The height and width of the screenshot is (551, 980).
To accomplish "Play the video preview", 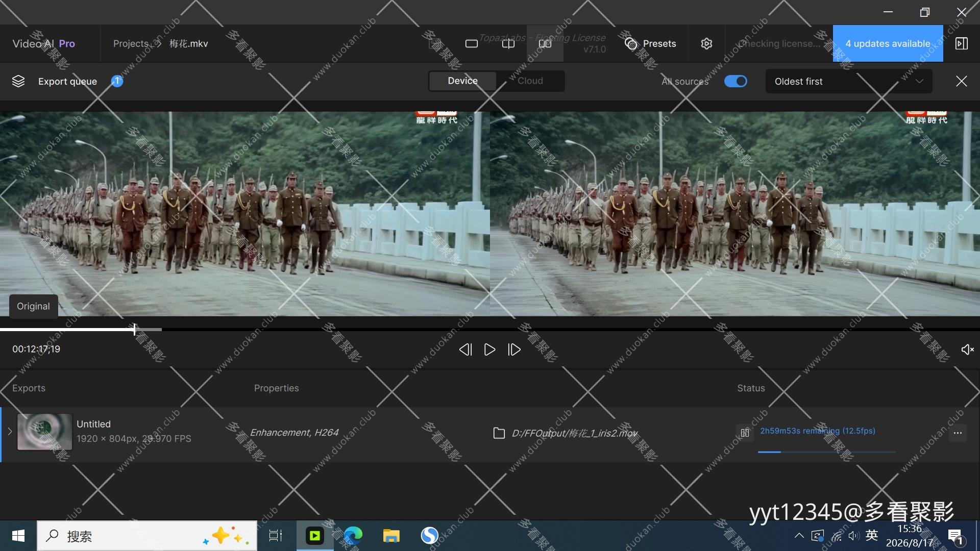I will pyautogui.click(x=489, y=349).
